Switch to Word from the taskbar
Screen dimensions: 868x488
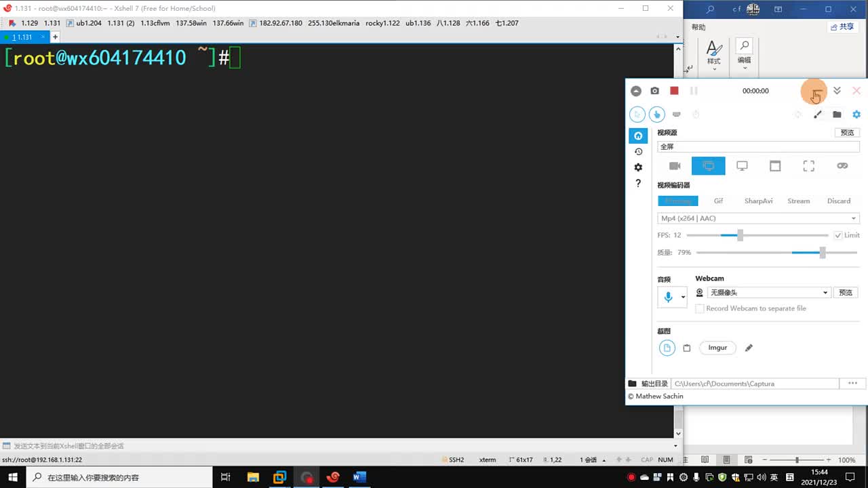coord(359,477)
